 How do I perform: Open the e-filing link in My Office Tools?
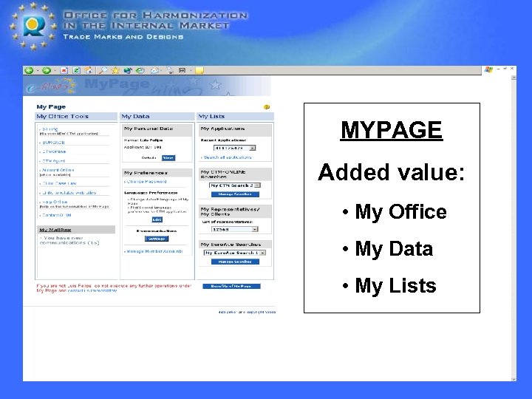(x=50, y=129)
